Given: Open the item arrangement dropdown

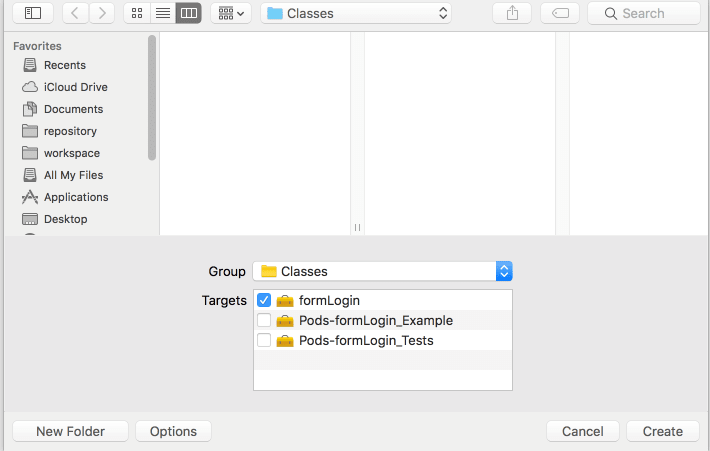Looking at the screenshot, I should 231,13.
